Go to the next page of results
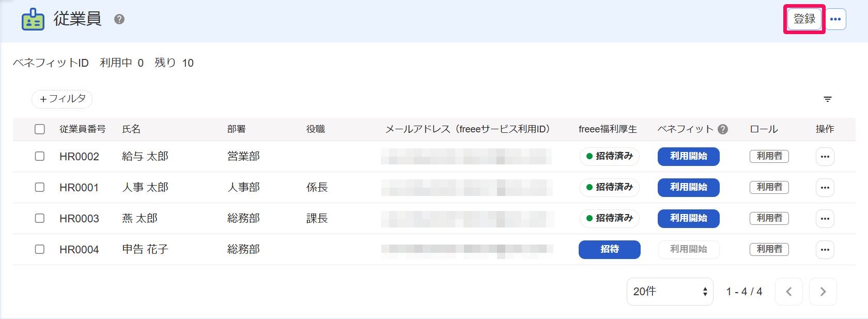868x319 pixels. coord(823,292)
